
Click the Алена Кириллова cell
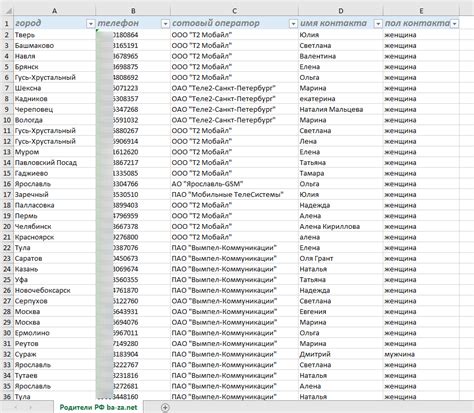pos(341,227)
